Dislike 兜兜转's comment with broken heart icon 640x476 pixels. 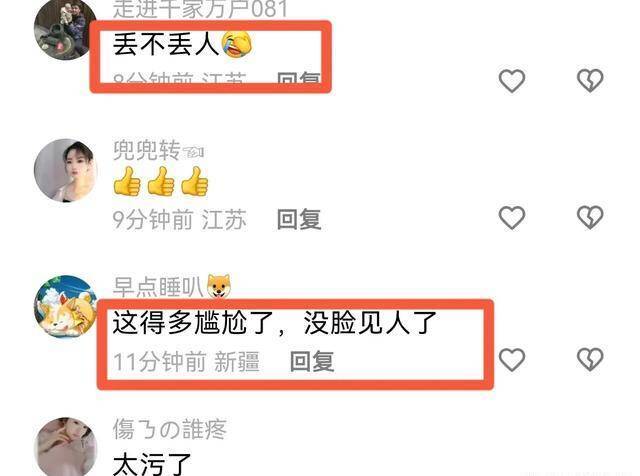590,217
